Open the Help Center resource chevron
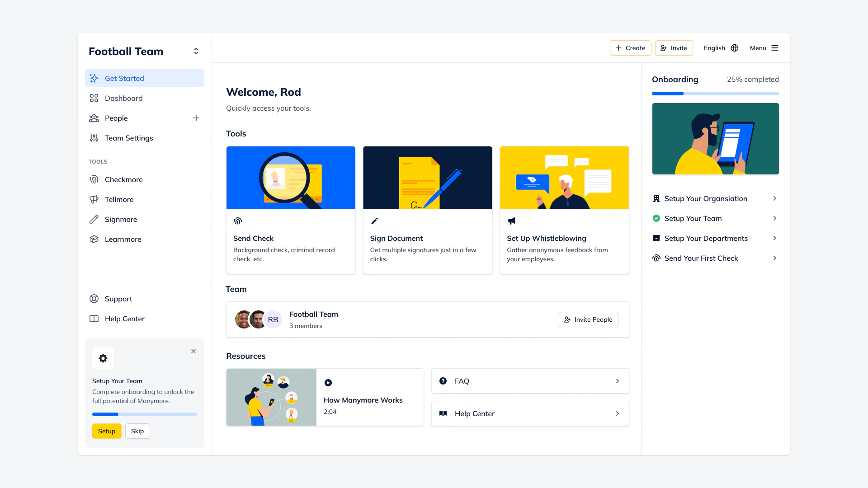 click(618, 413)
